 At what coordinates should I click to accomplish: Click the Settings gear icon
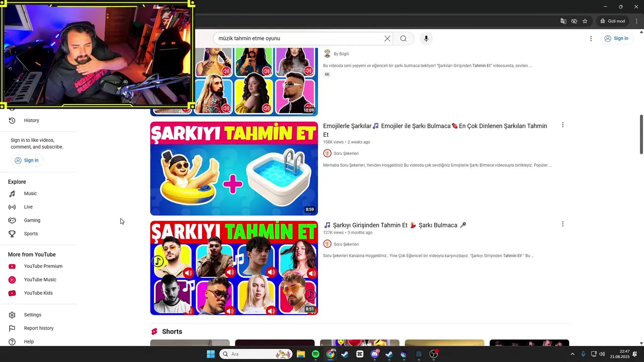12,315
